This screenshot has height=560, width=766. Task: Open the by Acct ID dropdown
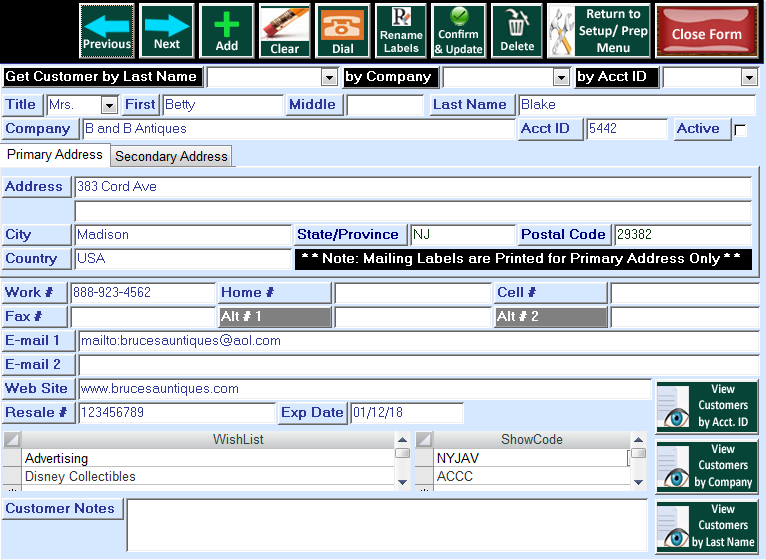(x=749, y=78)
